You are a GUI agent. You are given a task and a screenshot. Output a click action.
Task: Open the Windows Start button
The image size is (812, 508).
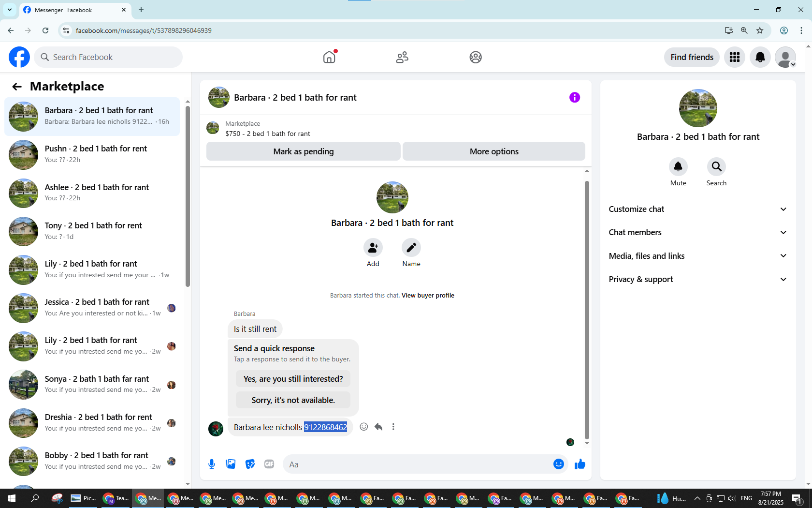[12, 498]
